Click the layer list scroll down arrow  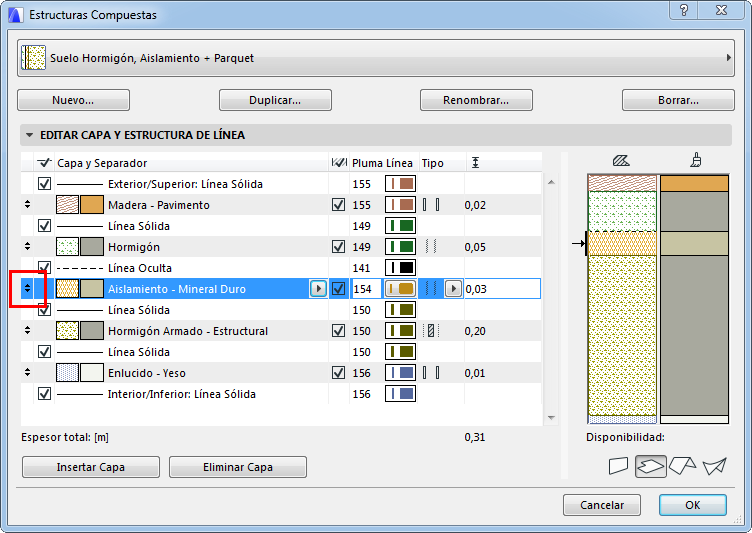point(552,418)
